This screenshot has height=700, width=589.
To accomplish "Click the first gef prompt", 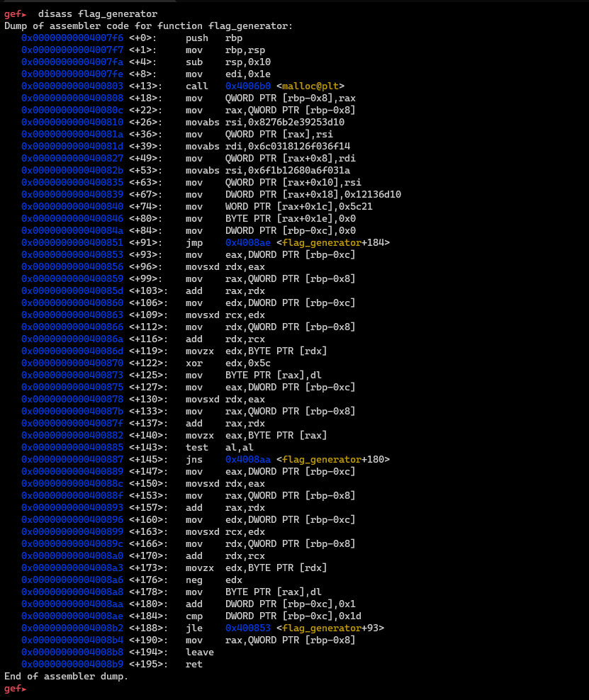I will 15,14.
